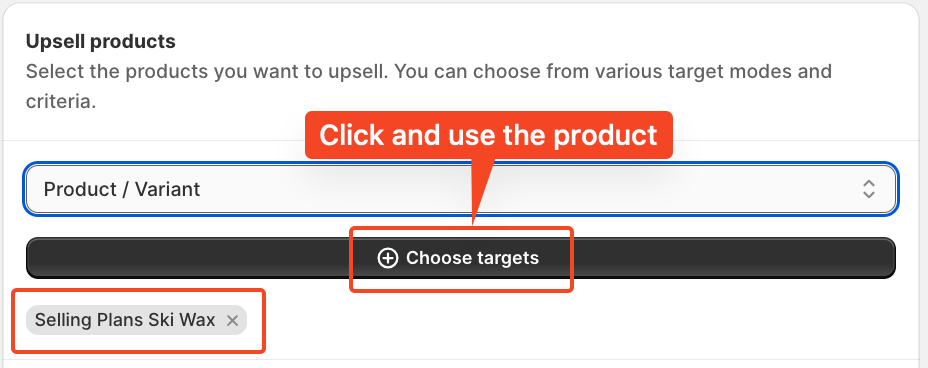Click the 'Selling Plans Ski Wax' label text
Viewport: 928px width, 368px height.
(125, 320)
